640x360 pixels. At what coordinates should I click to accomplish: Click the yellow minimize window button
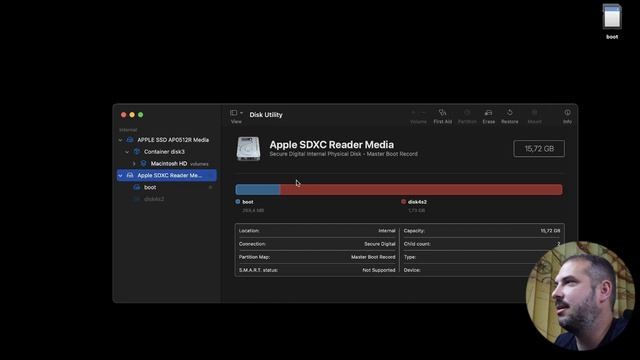[132, 115]
